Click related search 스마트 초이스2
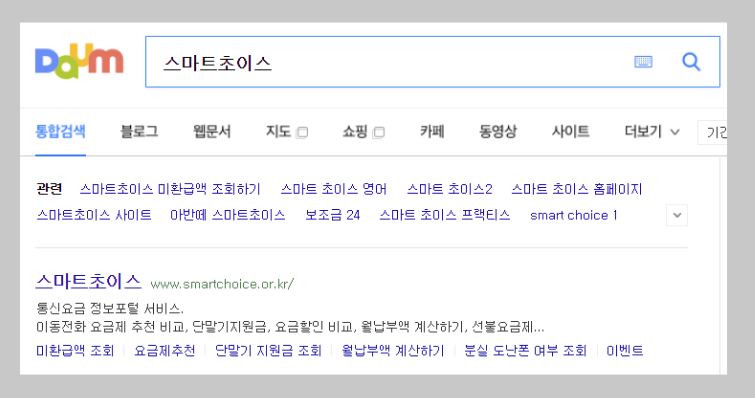The width and height of the screenshot is (755, 398). click(450, 189)
